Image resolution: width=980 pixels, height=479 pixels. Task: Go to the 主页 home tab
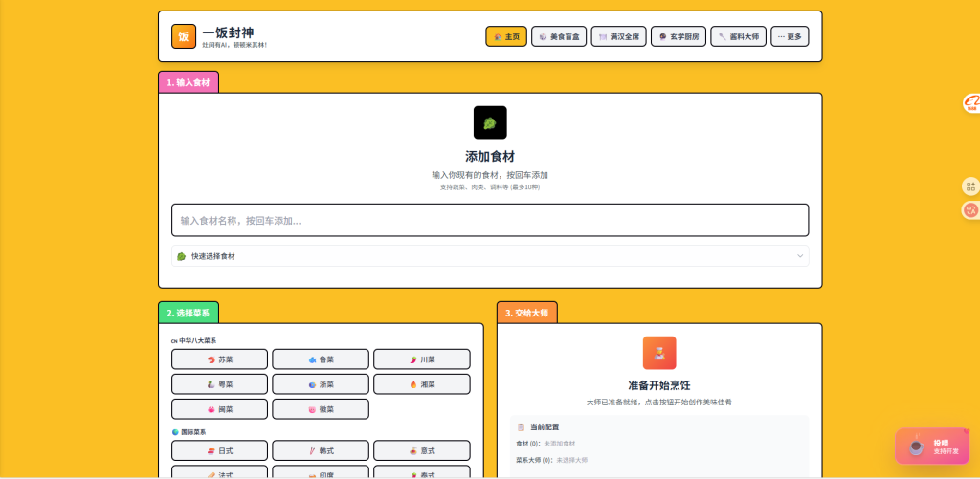pos(506,37)
